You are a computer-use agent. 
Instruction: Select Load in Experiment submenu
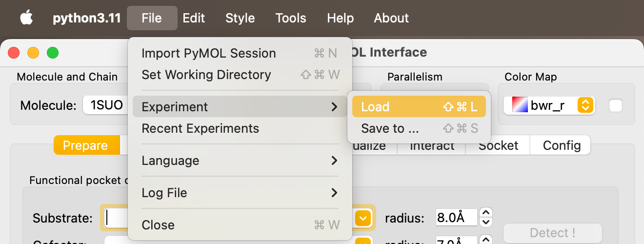419,106
